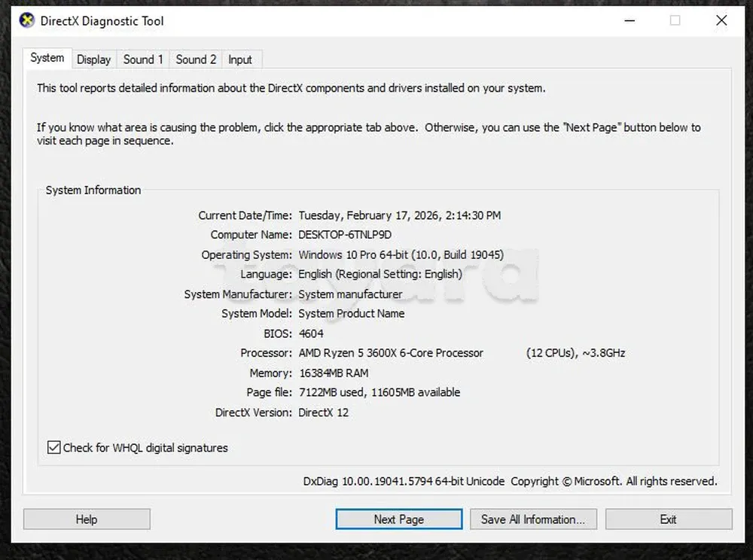The width and height of the screenshot is (753, 560).
Task: Click Save All Information button
Action: pos(533,519)
